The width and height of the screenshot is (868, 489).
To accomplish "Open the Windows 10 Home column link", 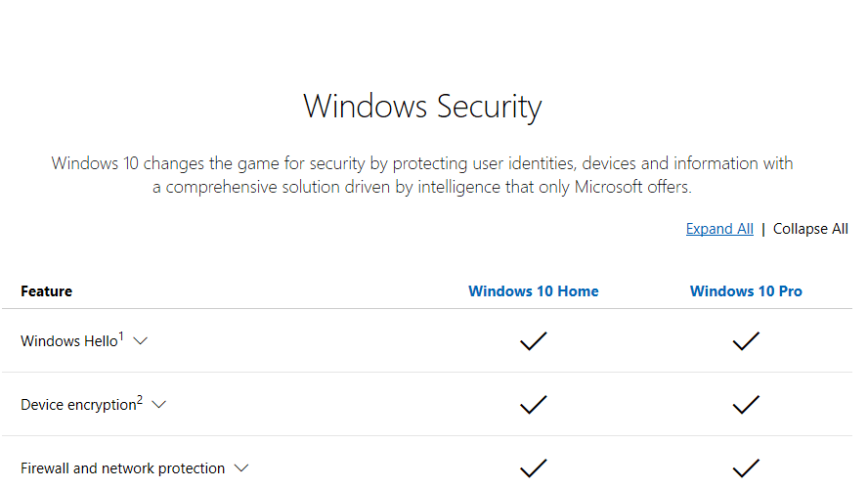I will [533, 291].
